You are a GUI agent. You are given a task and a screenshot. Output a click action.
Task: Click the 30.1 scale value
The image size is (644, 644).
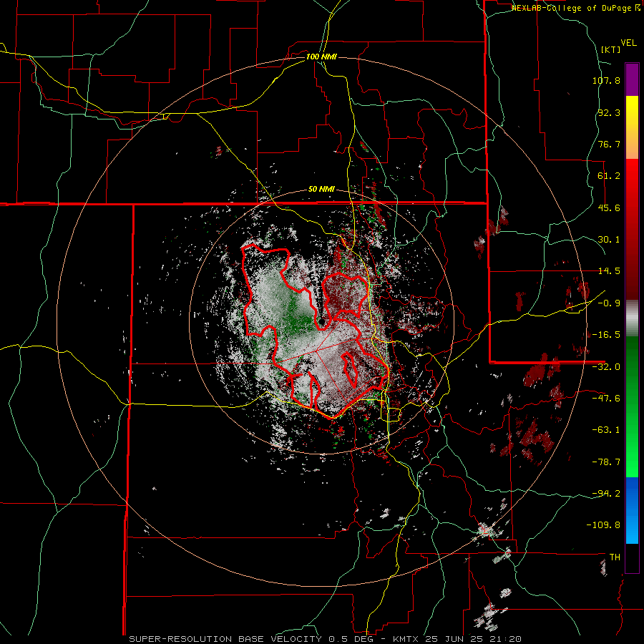pyautogui.click(x=609, y=240)
